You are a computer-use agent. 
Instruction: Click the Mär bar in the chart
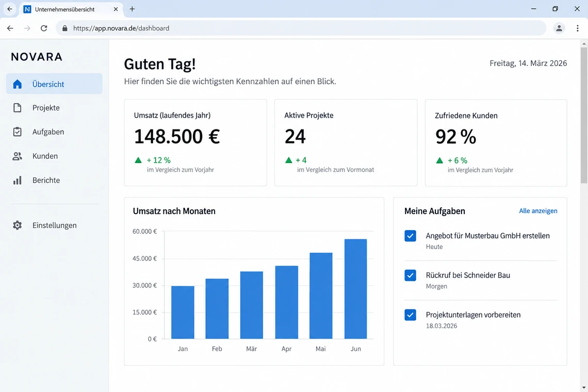coord(252,305)
